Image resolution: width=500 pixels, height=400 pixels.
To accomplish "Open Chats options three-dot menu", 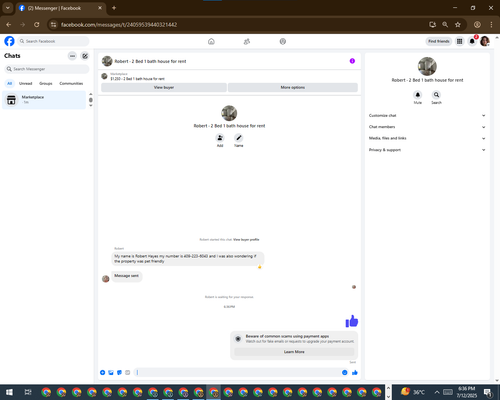I will (72, 56).
